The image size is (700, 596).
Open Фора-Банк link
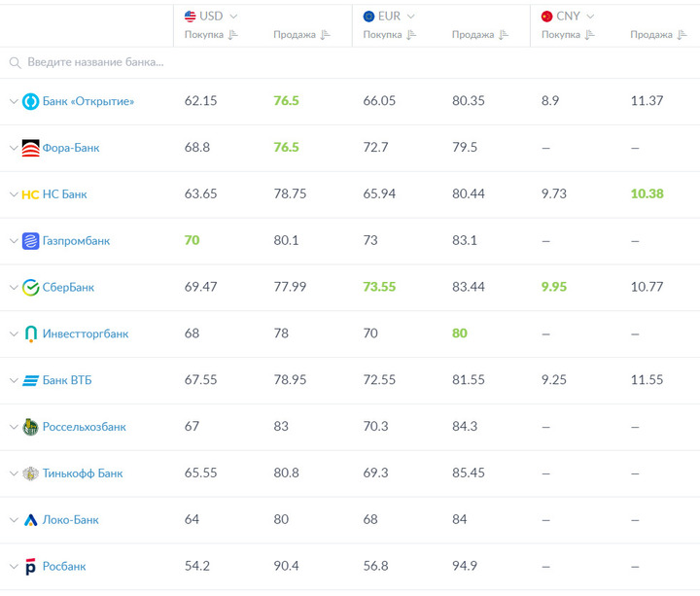point(71,148)
